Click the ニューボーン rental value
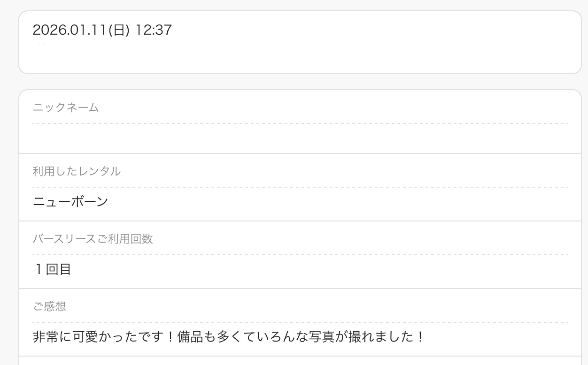This screenshot has width=588, height=365. [x=70, y=202]
